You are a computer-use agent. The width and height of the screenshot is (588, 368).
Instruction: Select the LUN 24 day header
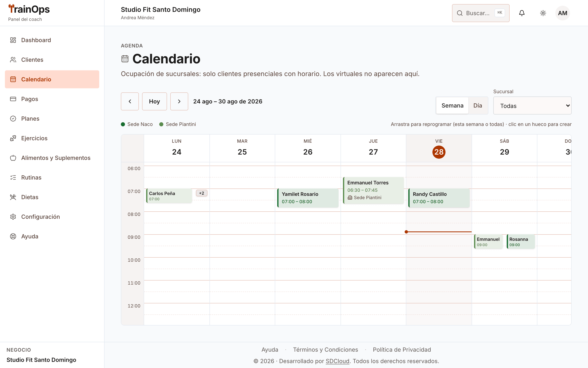pos(177,148)
